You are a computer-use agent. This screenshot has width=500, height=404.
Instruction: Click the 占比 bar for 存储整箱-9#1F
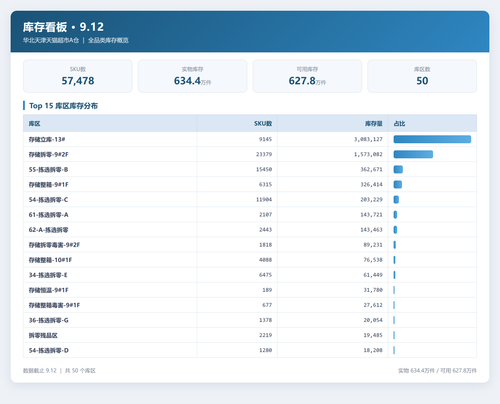click(x=398, y=184)
